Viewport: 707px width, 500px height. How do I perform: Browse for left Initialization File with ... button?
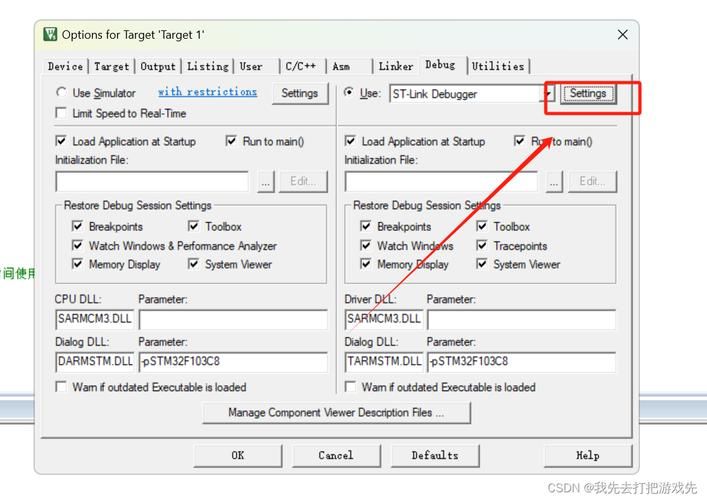pos(265,181)
